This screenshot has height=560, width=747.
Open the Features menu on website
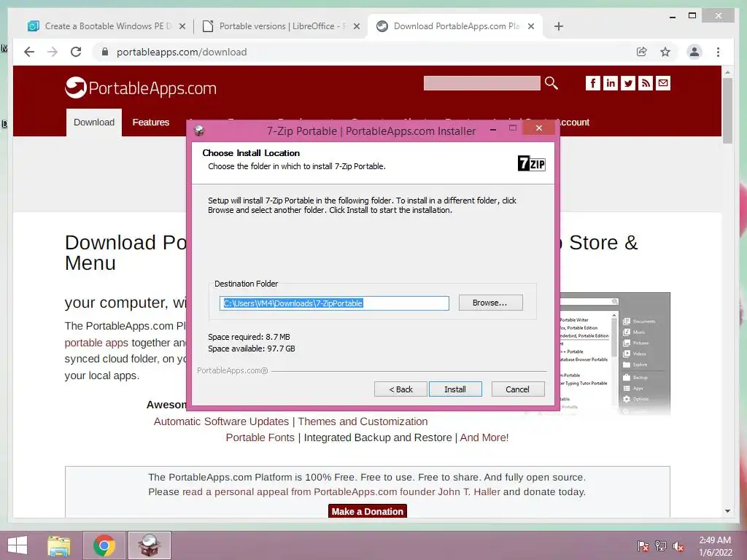click(150, 122)
